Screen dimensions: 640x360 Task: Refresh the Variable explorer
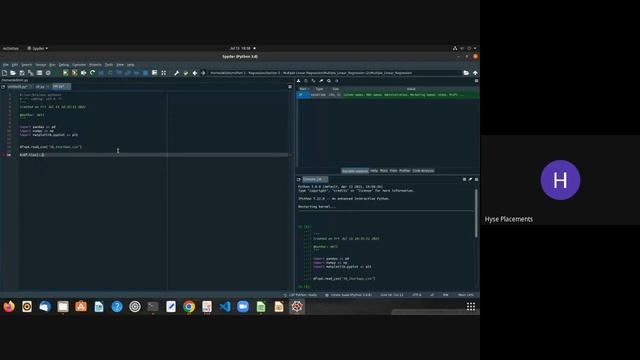click(337, 81)
